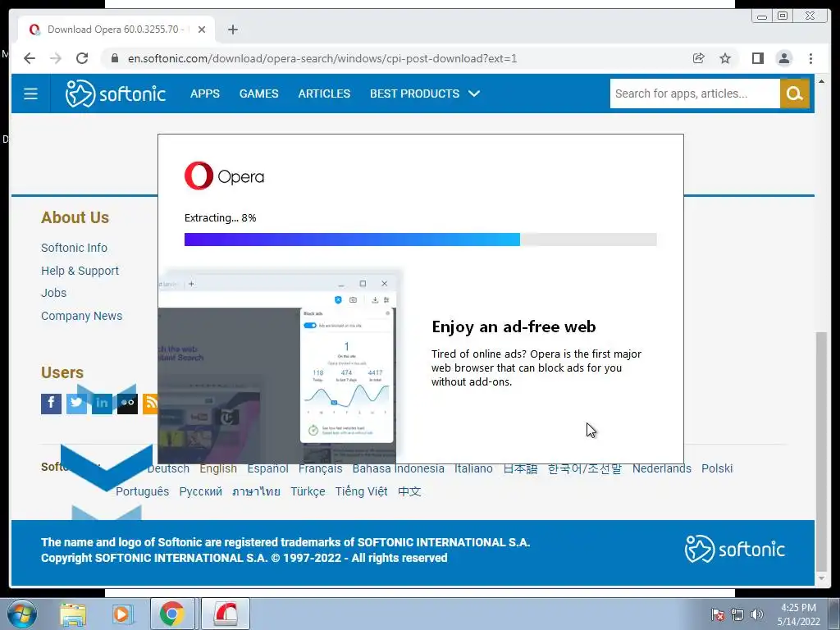Open the Chrome side panel icon
Screen dimensions: 840x630
tap(757, 58)
